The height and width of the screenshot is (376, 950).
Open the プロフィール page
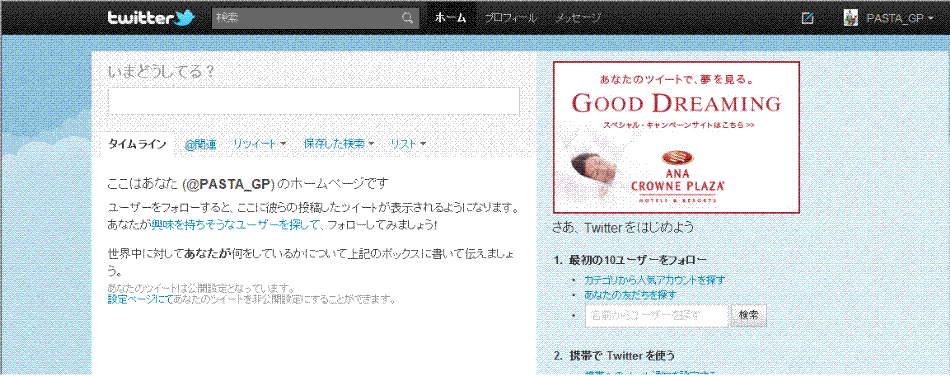tap(510, 18)
